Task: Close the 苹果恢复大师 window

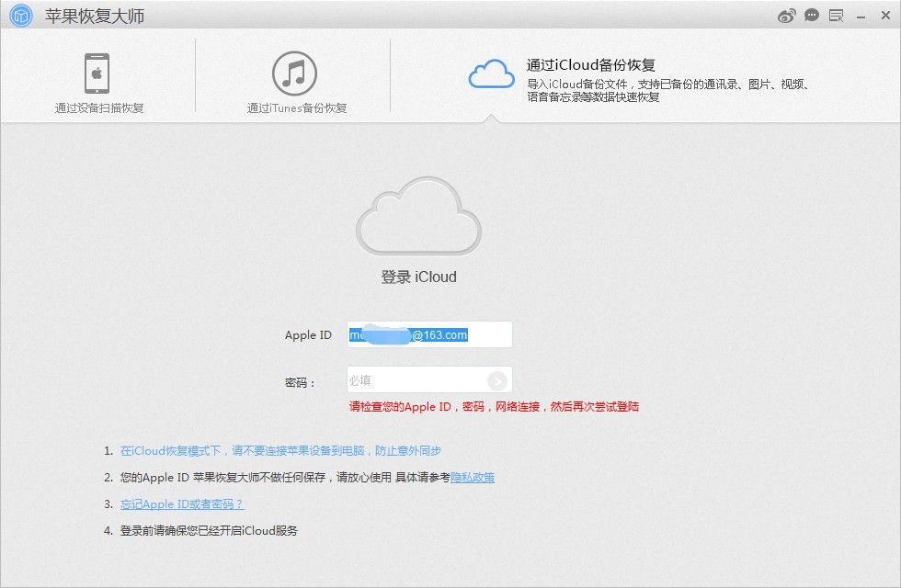Action: [884, 16]
